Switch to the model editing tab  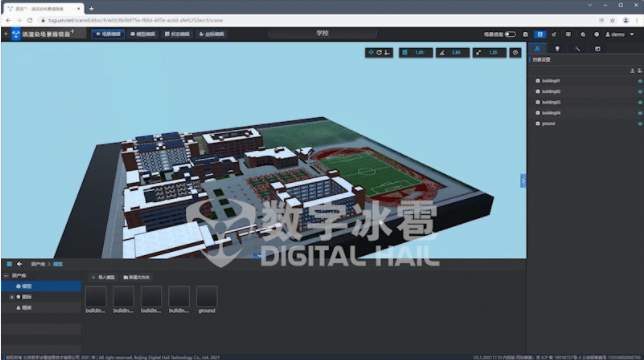pyautogui.click(x=143, y=34)
